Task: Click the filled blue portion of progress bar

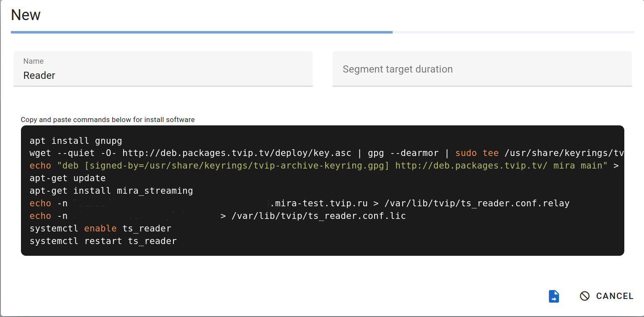Action: pyautogui.click(x=201, y=32)
